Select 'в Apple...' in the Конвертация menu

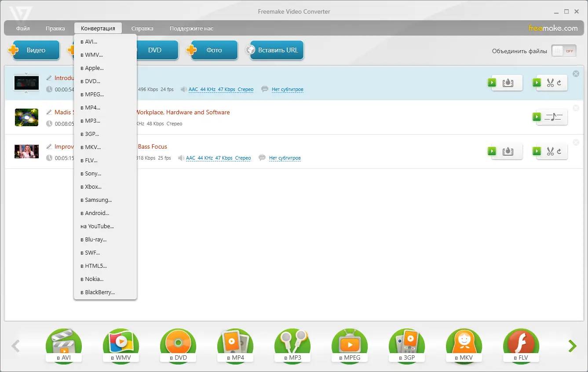(106, 68)
